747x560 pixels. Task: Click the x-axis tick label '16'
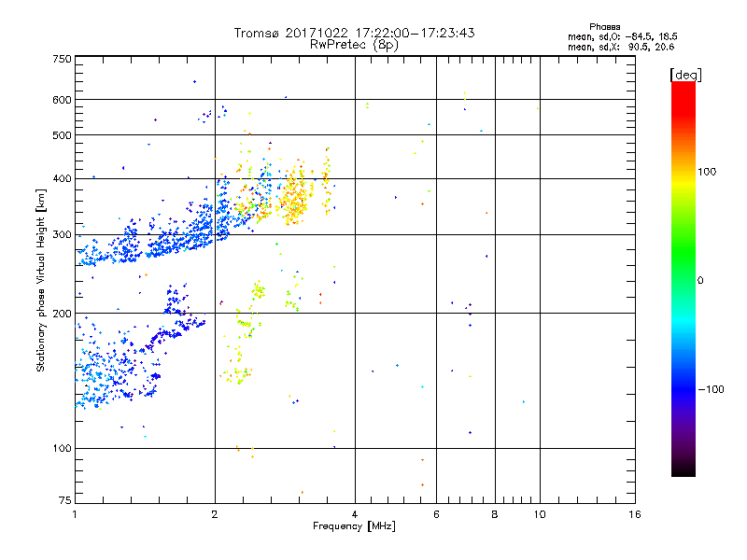tap(635, 514)
